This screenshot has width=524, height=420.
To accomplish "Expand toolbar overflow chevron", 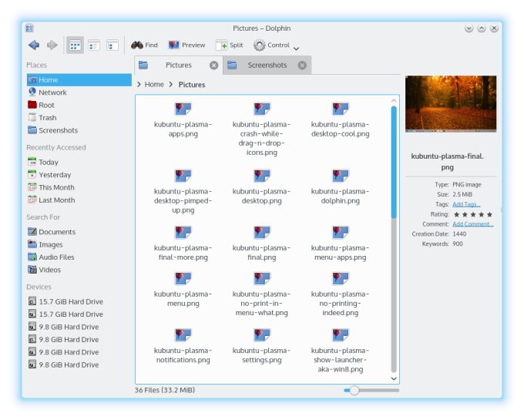I will click(297, 49).
